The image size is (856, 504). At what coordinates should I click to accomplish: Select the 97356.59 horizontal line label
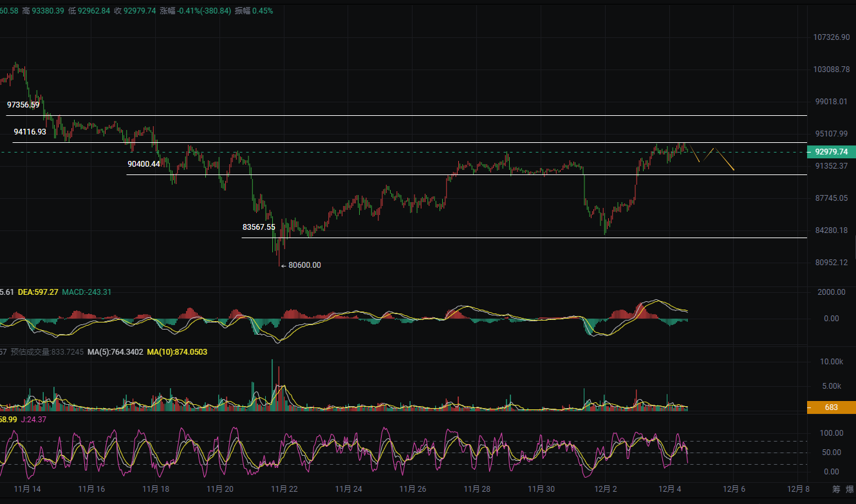coord(23,104)
